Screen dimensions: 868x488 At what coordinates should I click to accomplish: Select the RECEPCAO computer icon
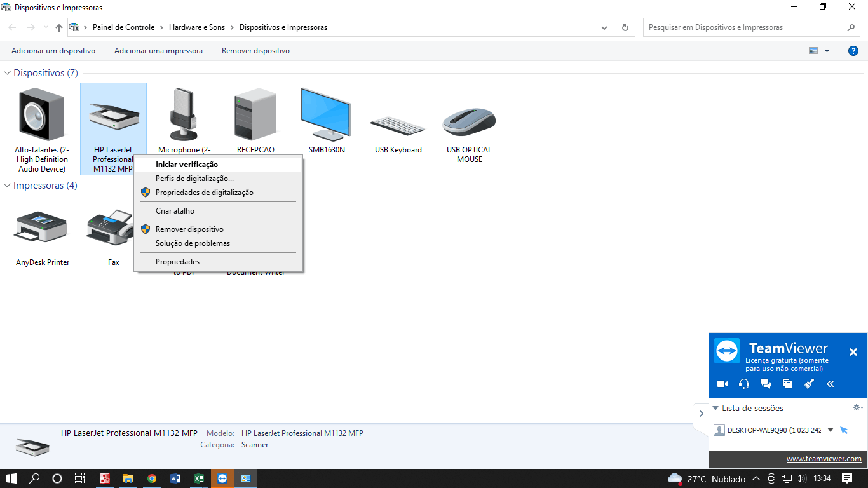255,114
